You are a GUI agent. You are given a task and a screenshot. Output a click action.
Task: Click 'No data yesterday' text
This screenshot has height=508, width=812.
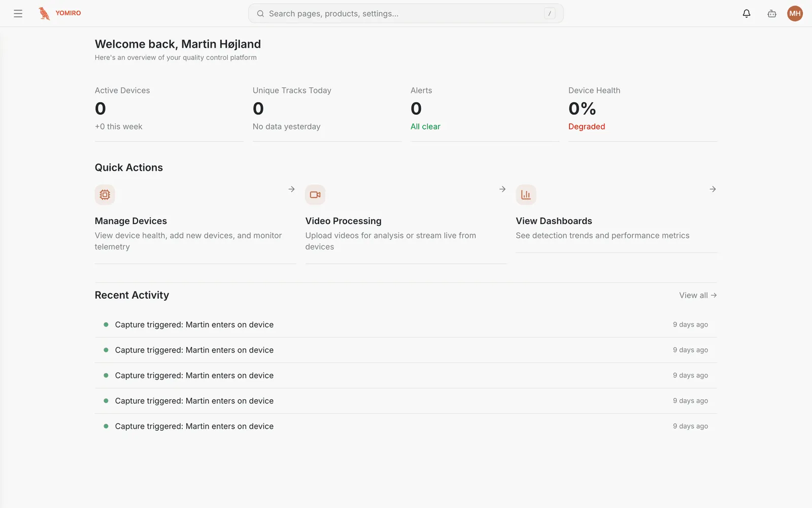click(287, 126)
